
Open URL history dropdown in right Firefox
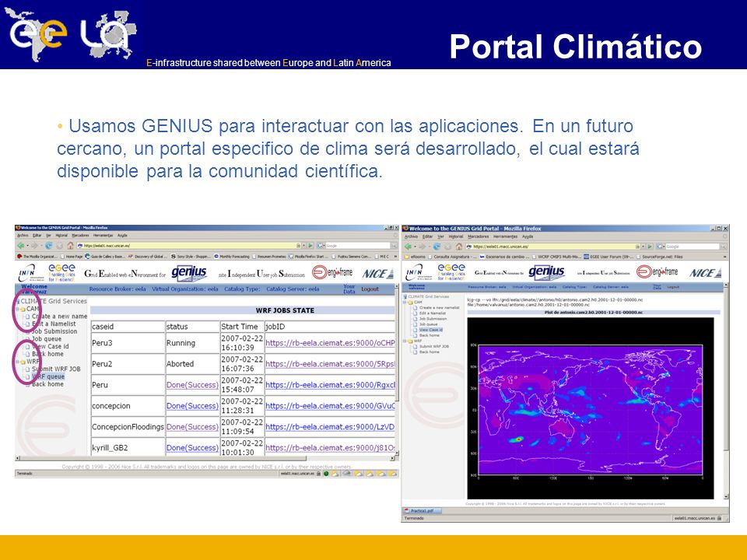click(643, 247)
